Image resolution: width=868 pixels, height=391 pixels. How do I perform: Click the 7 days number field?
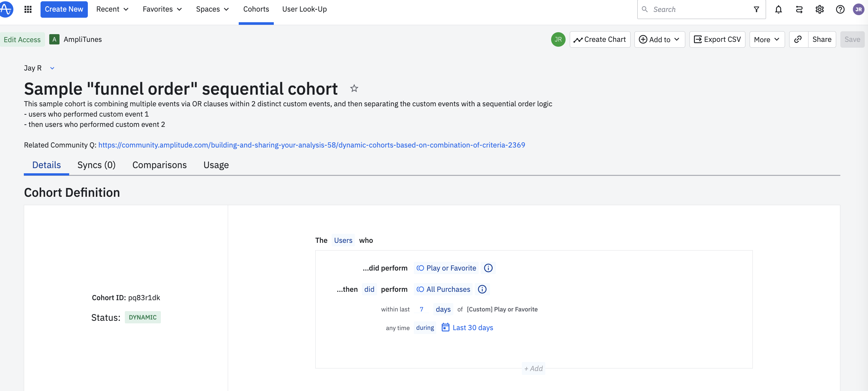(421, 309)
